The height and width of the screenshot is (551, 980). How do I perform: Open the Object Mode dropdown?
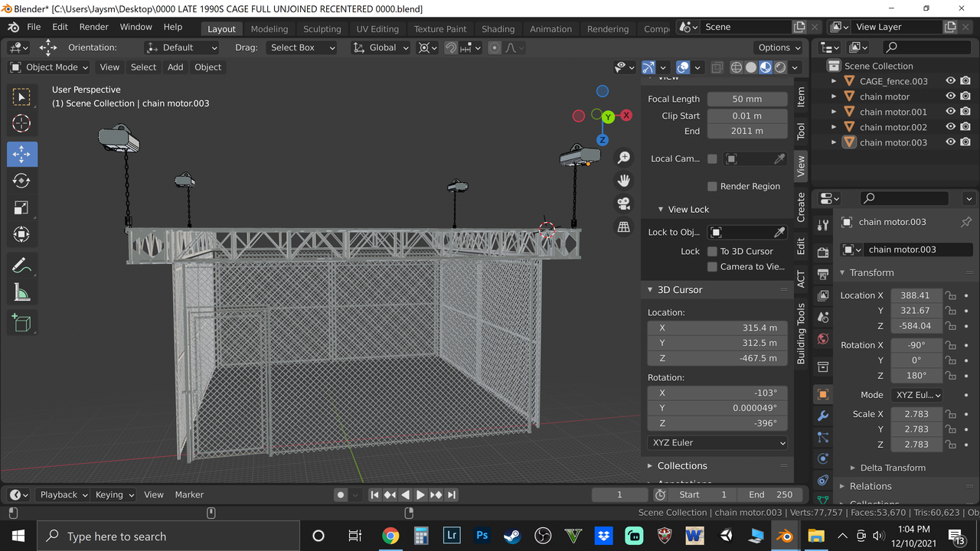[x=48, y=67]
